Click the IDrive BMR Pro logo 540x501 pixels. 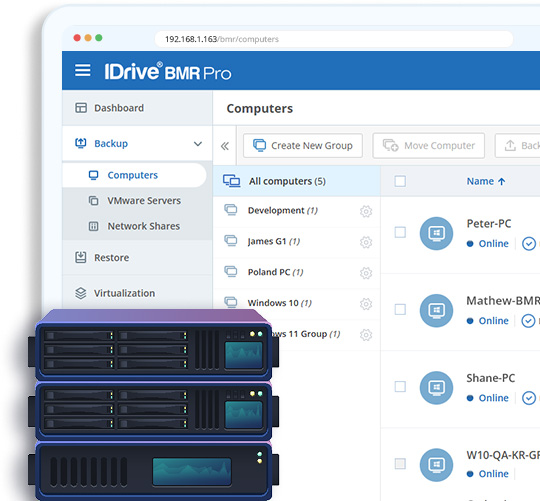(168, 71)
